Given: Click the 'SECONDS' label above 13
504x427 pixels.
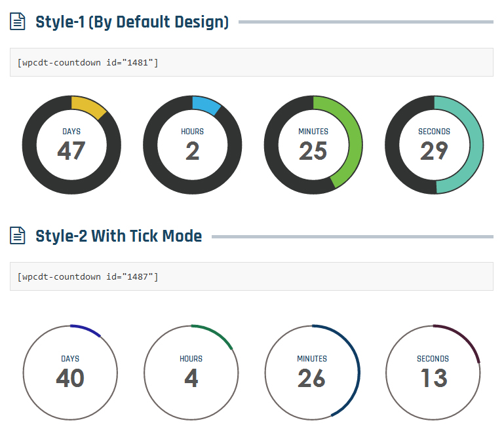Looking at the screenshot, I should [x=433, y=359].
